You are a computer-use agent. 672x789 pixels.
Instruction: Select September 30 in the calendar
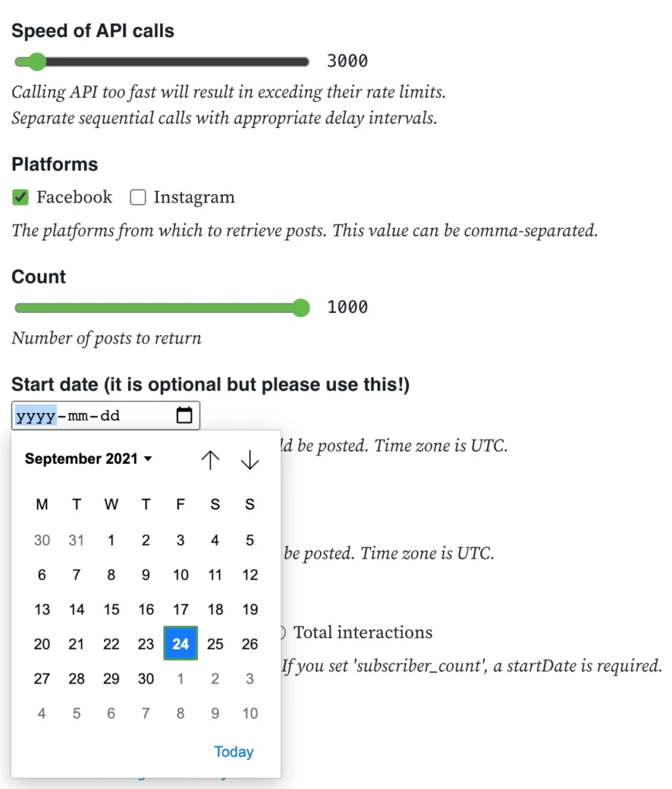[x=146, y=679]
